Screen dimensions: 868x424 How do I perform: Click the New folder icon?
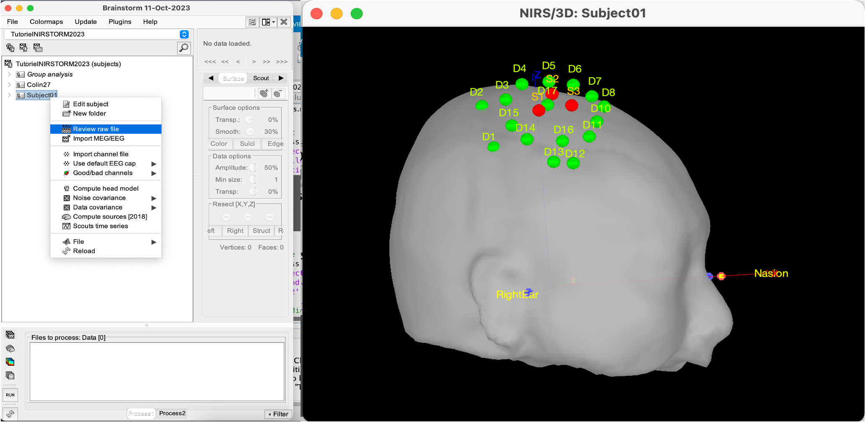tap(66, 114)
